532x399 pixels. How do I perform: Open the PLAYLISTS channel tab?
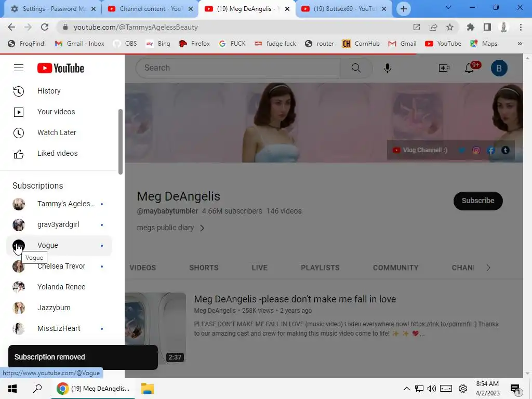(320, 268)
